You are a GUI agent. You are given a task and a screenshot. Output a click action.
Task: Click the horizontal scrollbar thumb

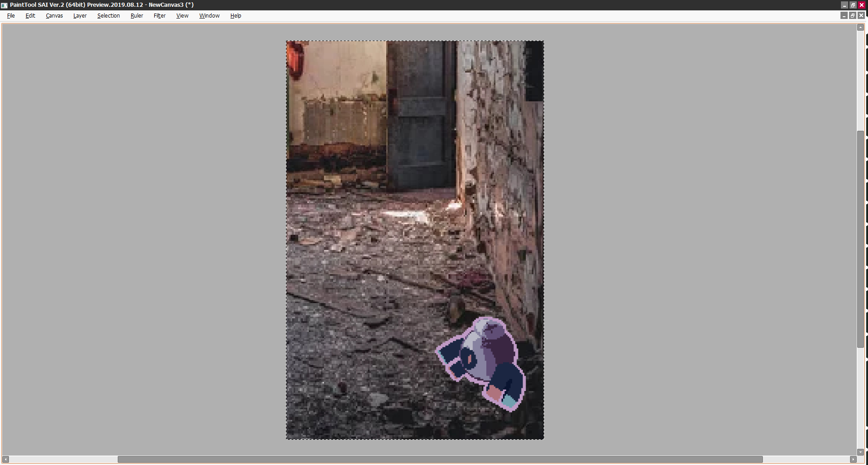pos(440,459)
